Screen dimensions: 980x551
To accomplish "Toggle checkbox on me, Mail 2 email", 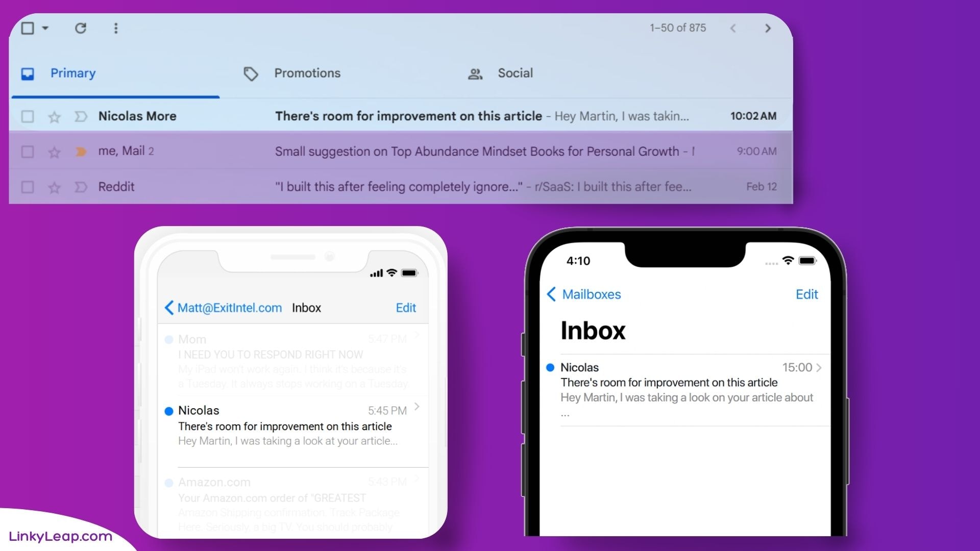I will click(27, 152).
